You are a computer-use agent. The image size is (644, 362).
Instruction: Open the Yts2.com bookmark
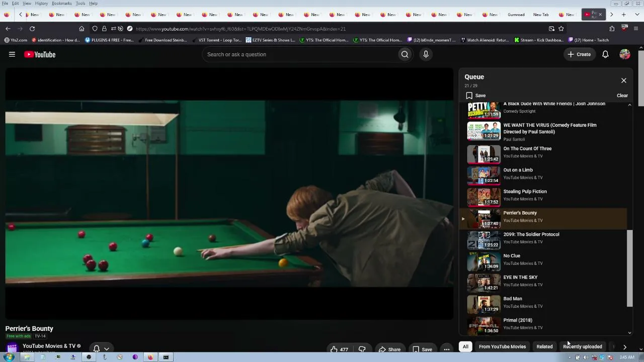click(x=16, y=40)
